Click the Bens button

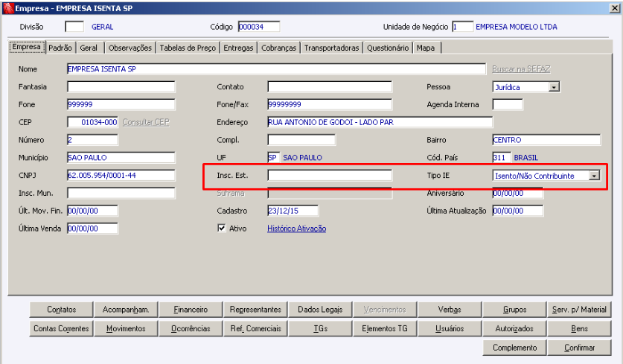tap(579, 328)
